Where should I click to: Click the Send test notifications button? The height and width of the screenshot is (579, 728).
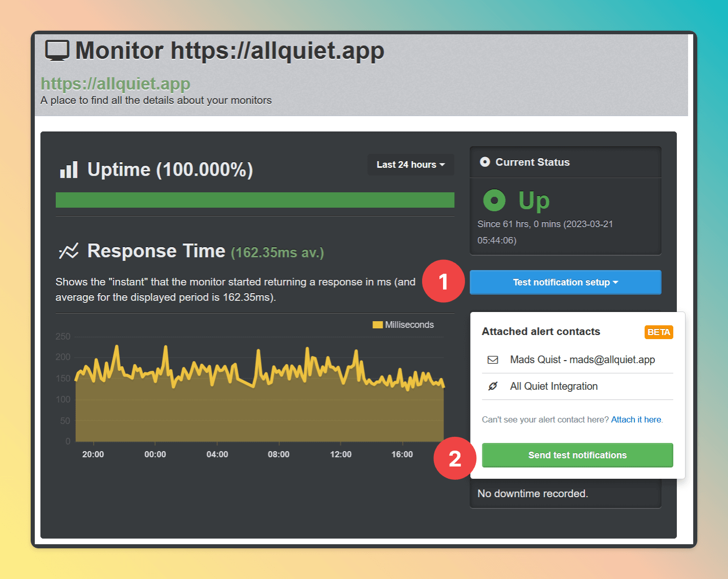click(577, 455)
